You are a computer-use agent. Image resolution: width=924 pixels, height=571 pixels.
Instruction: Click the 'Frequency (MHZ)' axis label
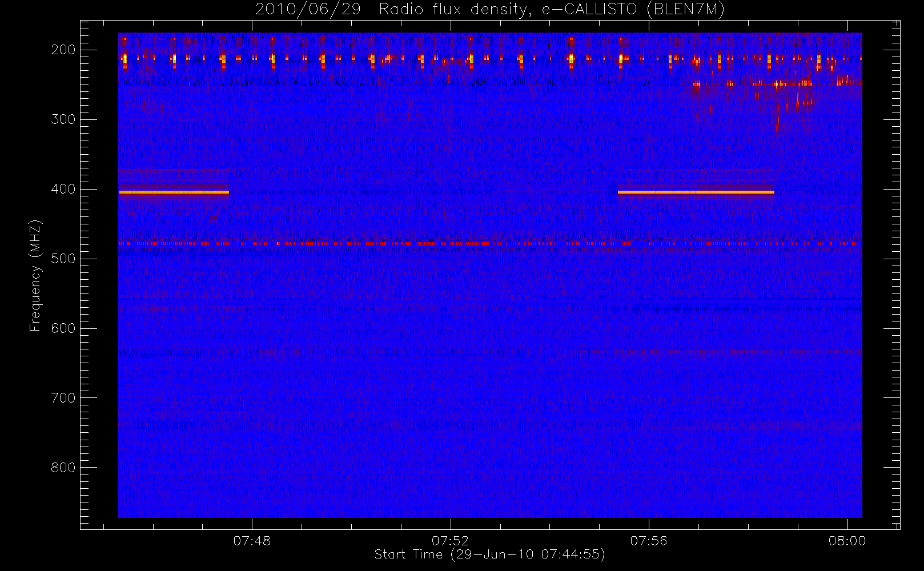pos(35,275)
